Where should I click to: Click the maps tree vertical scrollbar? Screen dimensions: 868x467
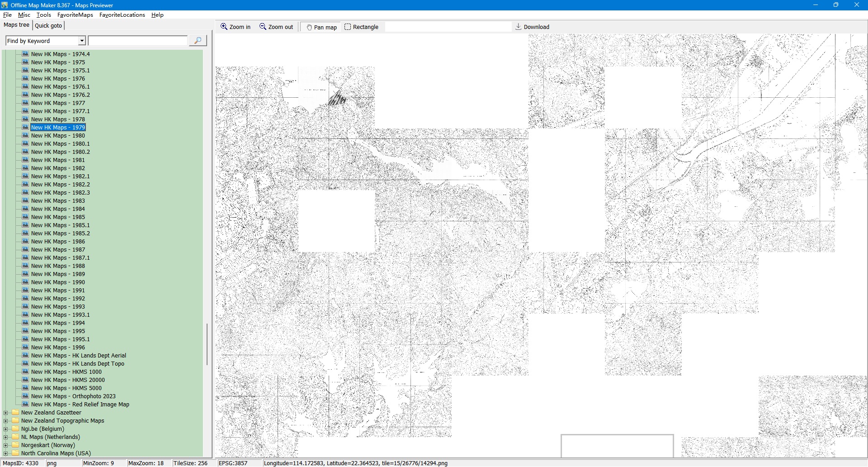pyautogui.click(x=207, y=344)
